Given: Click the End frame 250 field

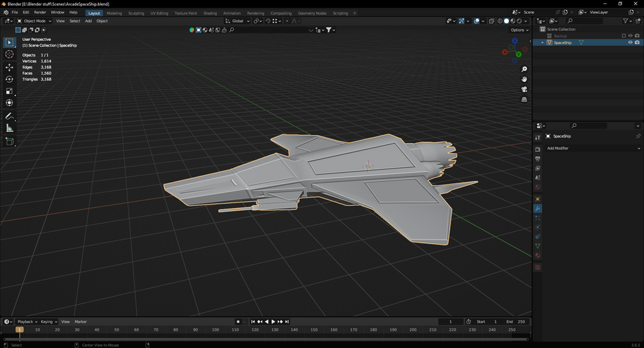Looking at the screenshot, I should coord(516,322).
